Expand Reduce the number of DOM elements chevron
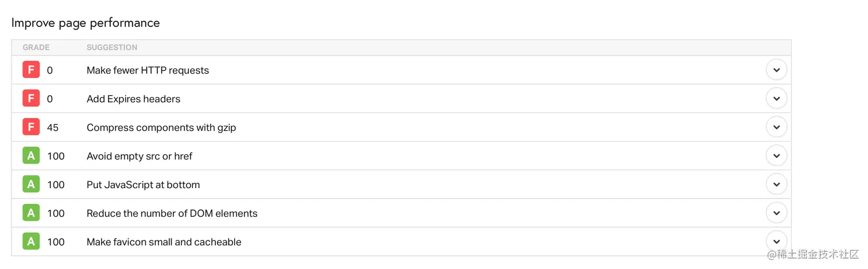The width and height of the screenshot is (868, 269). (x=776, y=213)
